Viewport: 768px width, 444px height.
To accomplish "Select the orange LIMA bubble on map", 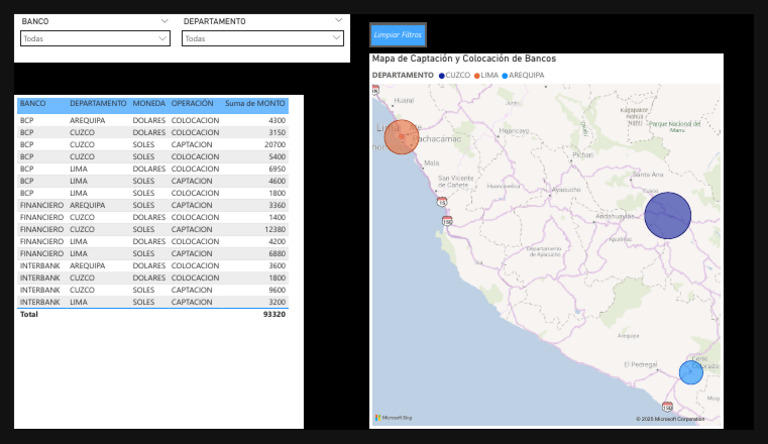I will (x=402, y=137).
